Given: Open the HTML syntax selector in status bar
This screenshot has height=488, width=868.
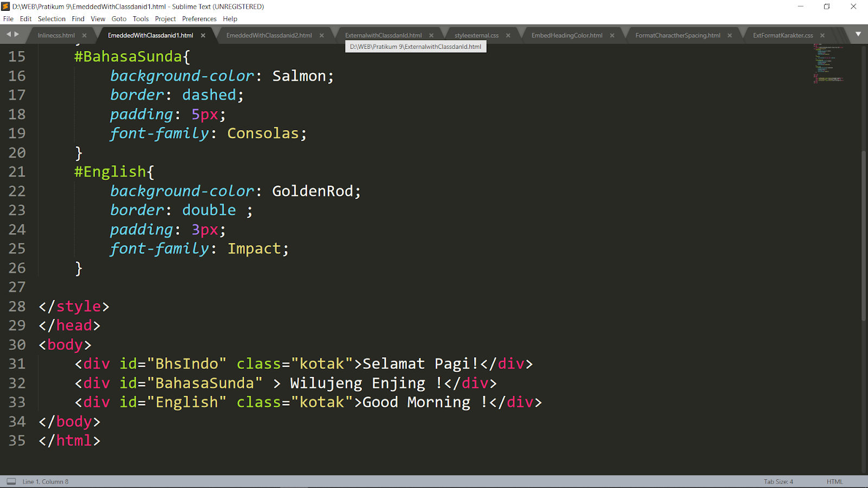Looking at the screenshot, I should click(834, 481).
